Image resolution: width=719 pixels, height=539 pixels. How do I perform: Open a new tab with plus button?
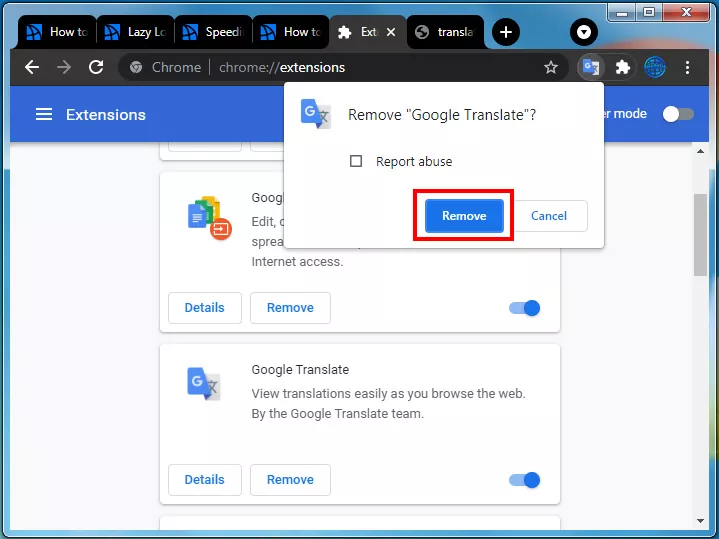(506, 32)
